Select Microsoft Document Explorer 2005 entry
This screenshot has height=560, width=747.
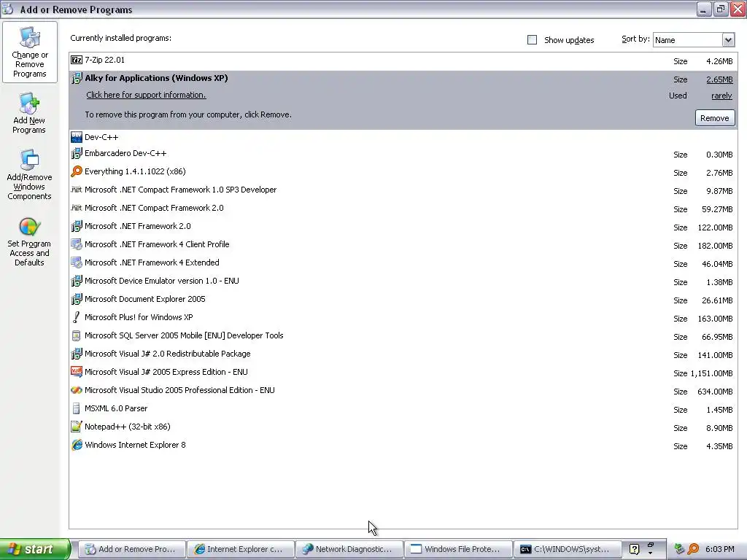[x=403, y=300]
